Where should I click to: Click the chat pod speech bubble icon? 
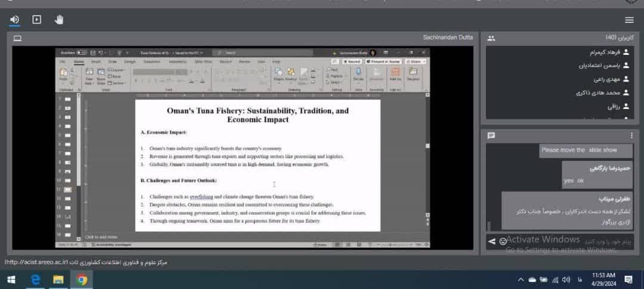491,135
